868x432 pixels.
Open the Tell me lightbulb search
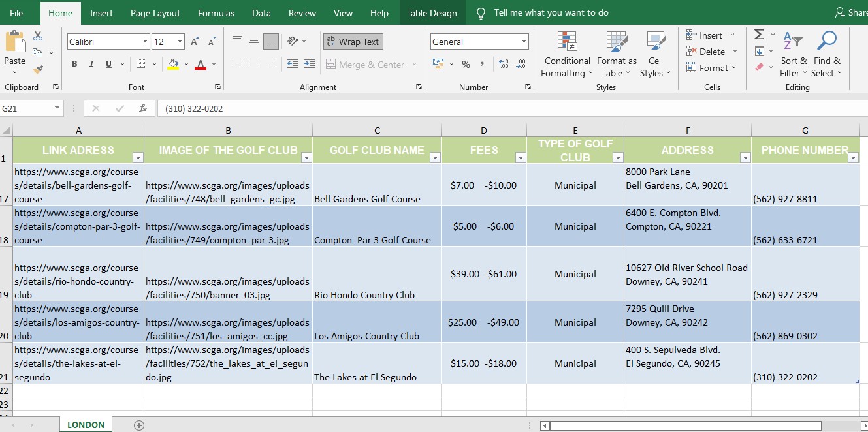click(x=481, y=13)
